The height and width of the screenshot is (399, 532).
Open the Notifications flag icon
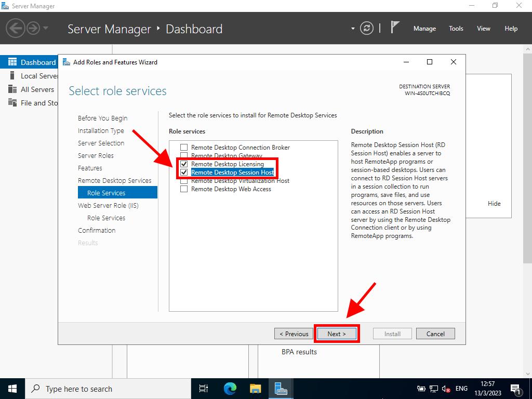coord(395,27)
